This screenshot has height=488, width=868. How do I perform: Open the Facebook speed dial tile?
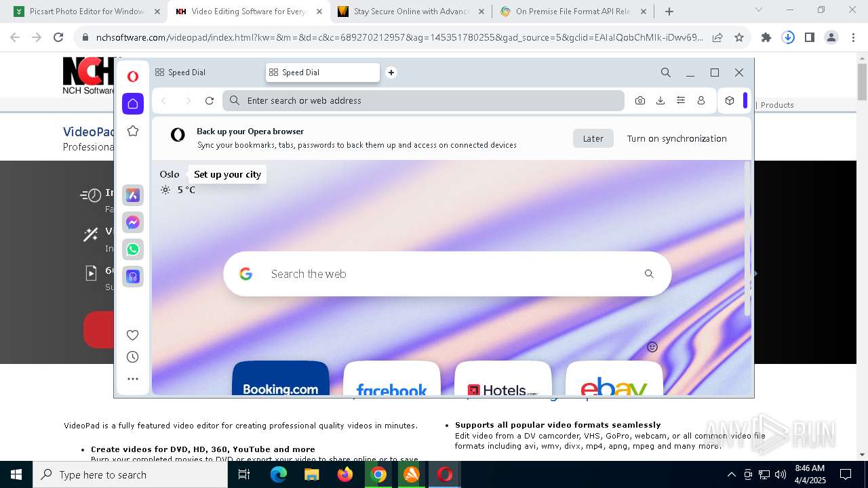coord(392,378)
